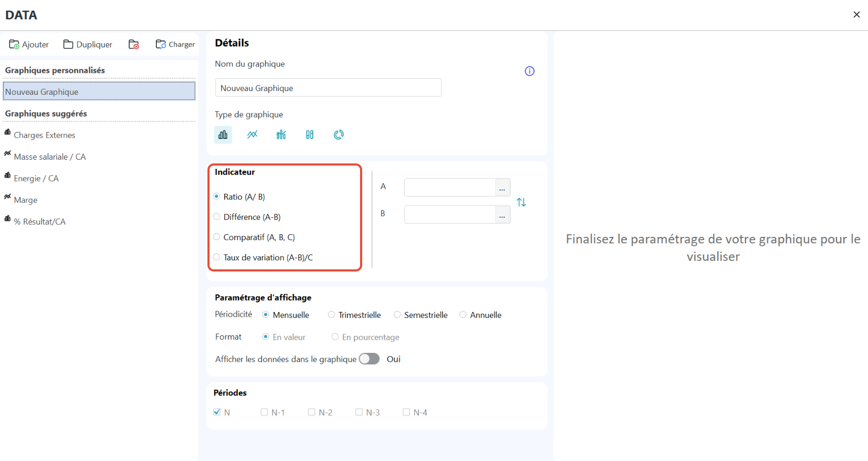Click the Charger button
Screen dimensions: 868x461
click(x=175, y=45)
